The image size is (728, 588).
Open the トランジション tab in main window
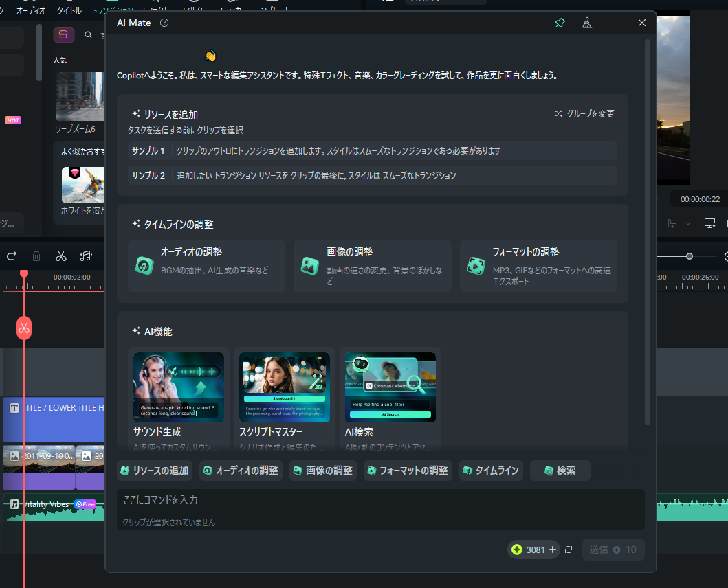[x=112, y=10]
